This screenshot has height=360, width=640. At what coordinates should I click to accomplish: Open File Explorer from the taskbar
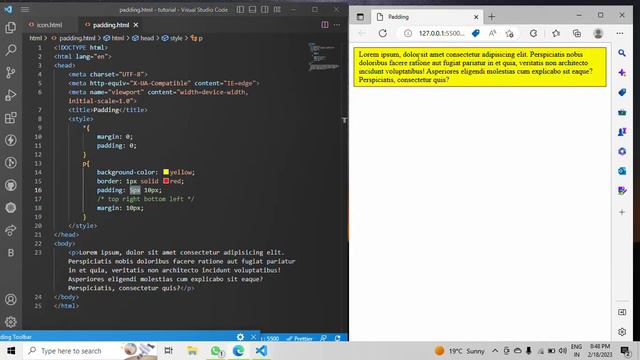click(192, 351)
